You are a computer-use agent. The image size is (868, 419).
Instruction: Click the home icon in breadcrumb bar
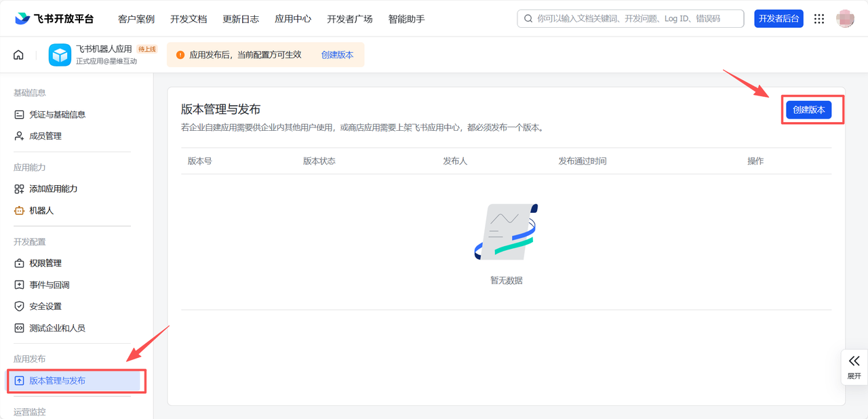tap(18, 55)
